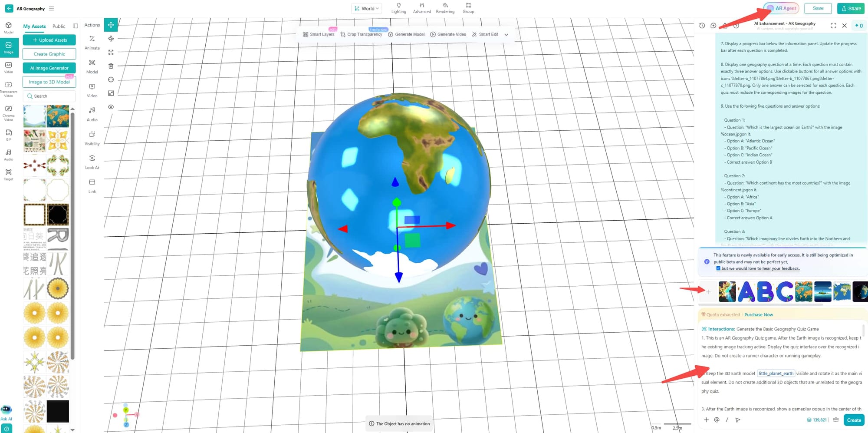Image resolution: width=868 pixels, height=433 pixels.
Task: Click the plus attach icon in prompt box
Action: click(706, 420)
